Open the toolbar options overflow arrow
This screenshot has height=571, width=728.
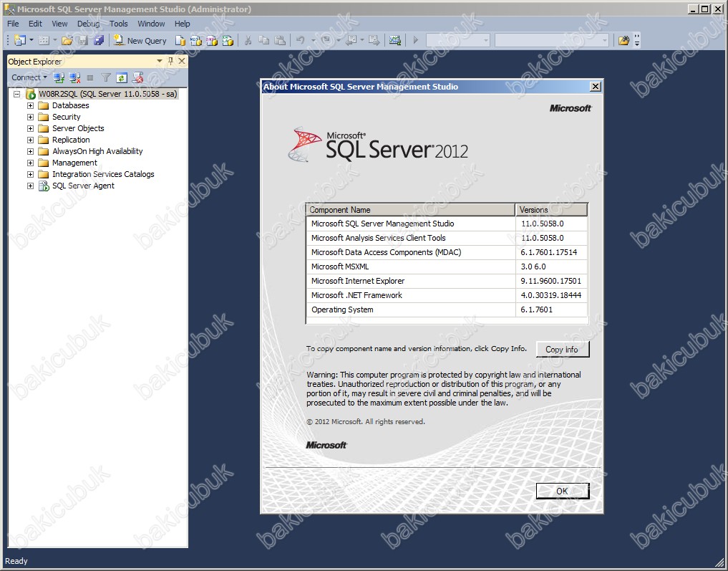637,40
